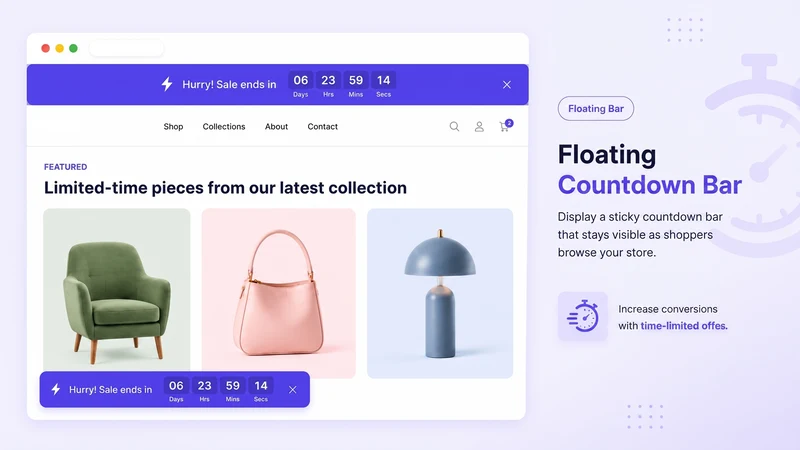
Task: Click the green window maximize dot
Action: pyautogui.click(x=73, y=48)
